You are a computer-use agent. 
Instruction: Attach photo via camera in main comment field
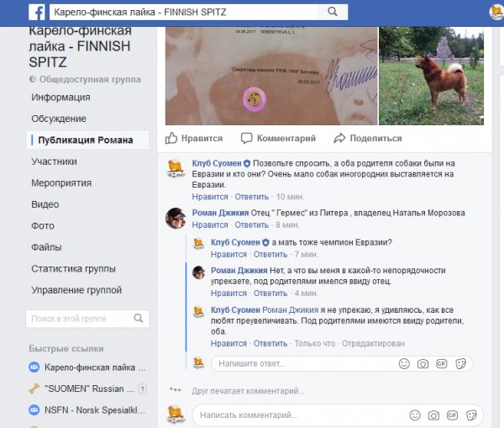click(x=433, y=415)
